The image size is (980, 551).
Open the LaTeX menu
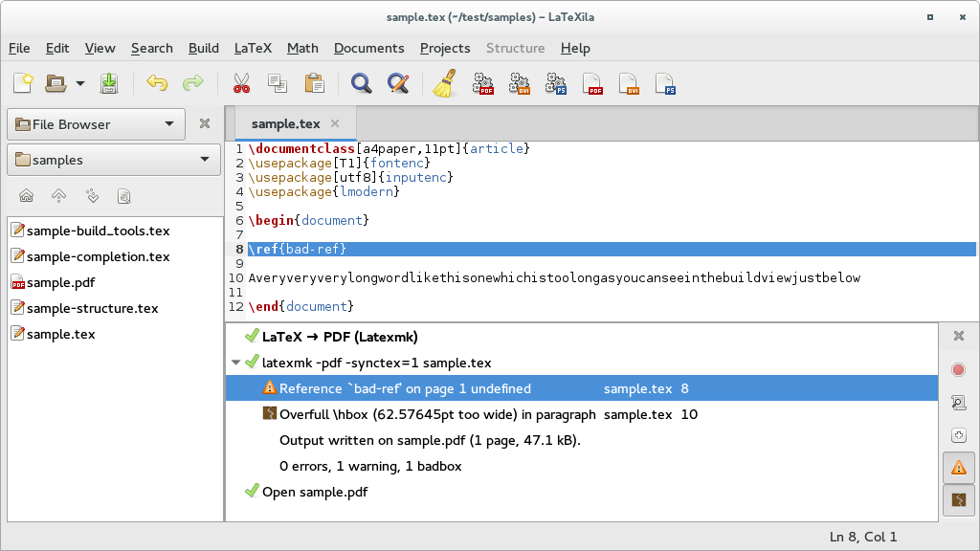click(252, 48)
